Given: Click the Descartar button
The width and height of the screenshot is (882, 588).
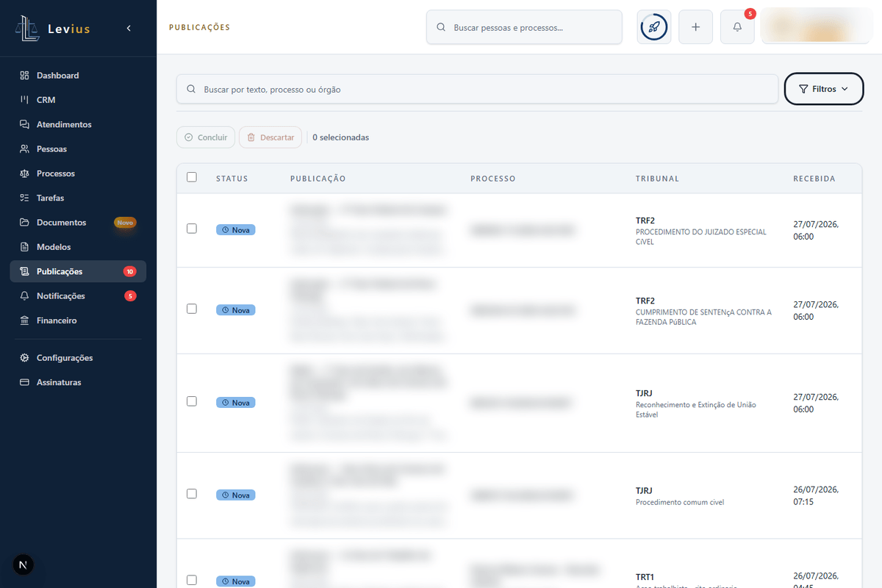Looking at the screenshot, I should [270, 137].
